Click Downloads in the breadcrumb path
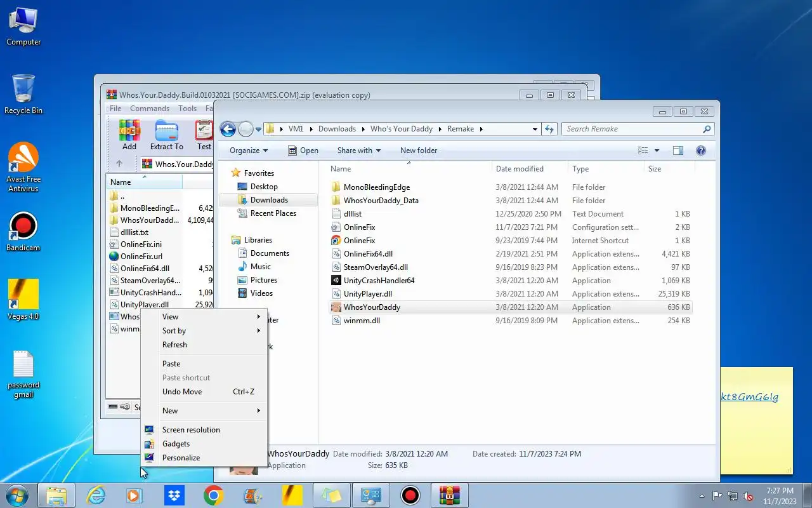This screenshot has height=508, width=812. pyautogui.click(x=337, y=129)
